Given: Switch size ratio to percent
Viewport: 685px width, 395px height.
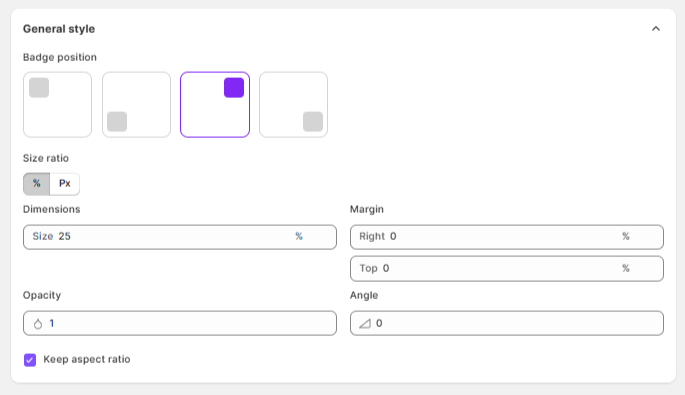Looking at the screenshot, I should 37,184.
